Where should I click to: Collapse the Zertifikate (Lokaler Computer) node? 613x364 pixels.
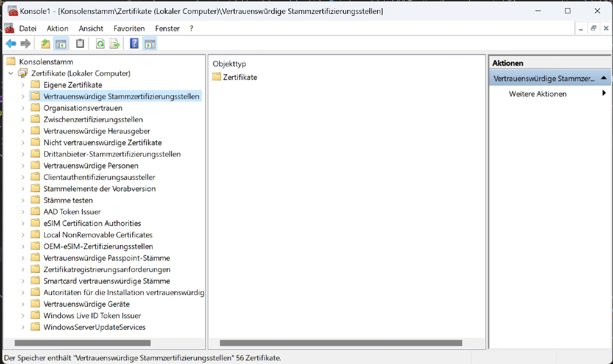coord(11,73)
